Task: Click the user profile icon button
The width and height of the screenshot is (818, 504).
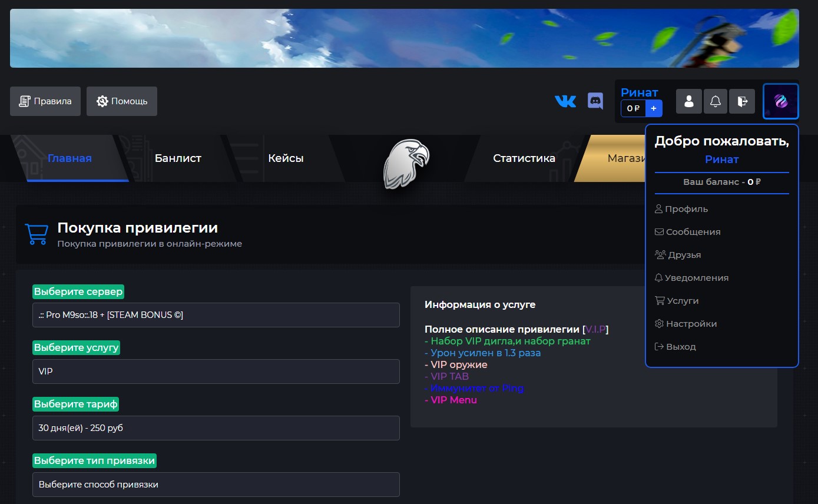Action: click(688, 101)
